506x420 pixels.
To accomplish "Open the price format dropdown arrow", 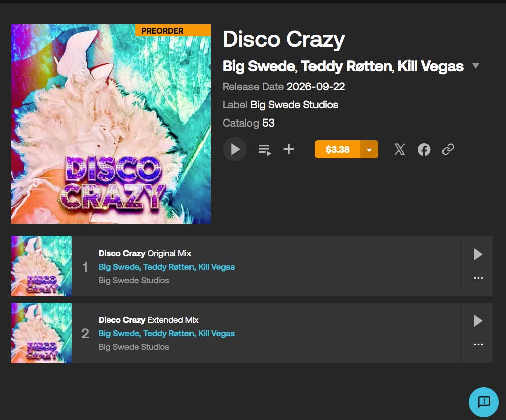I will (369, 149).
